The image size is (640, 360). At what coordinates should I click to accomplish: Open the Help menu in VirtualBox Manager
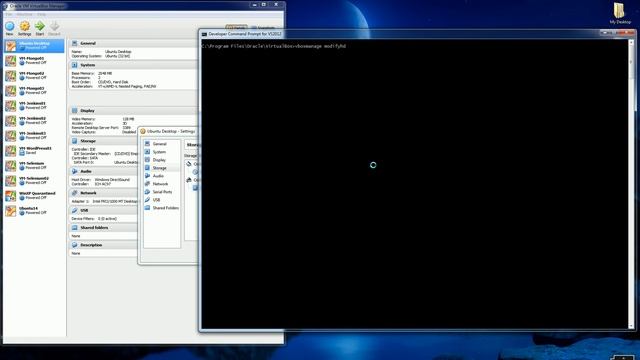(x=41, y=14)
